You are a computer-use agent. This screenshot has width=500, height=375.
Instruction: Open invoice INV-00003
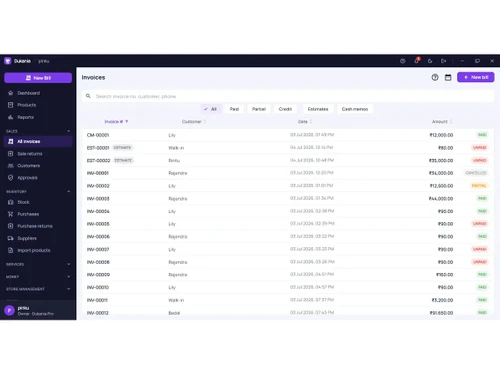288,199
